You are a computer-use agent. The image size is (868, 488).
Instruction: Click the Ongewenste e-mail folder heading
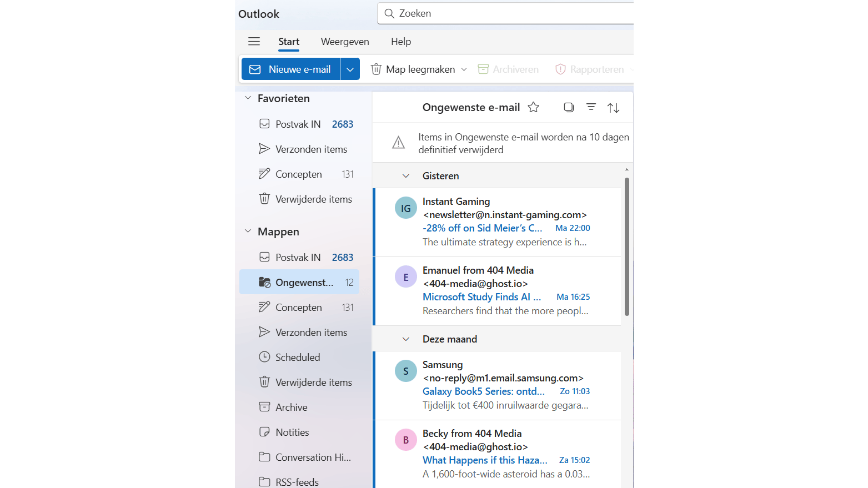[x=471, y=107]
